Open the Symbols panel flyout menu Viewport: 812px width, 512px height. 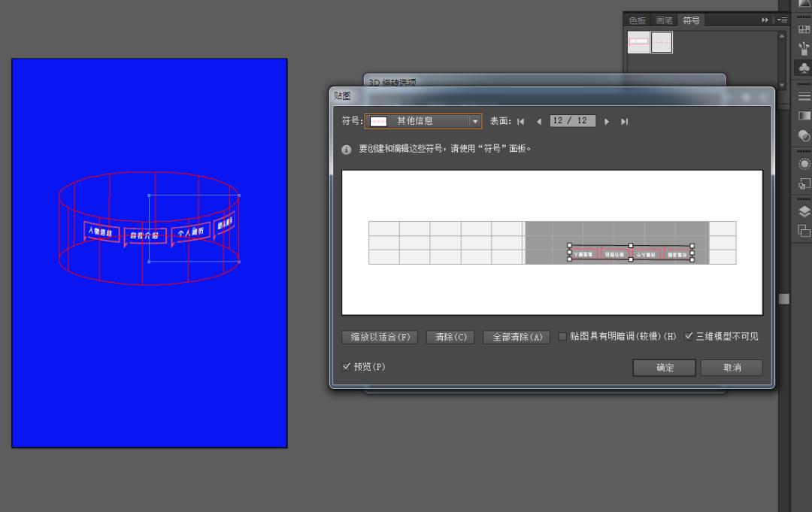(x=782, y=20)
